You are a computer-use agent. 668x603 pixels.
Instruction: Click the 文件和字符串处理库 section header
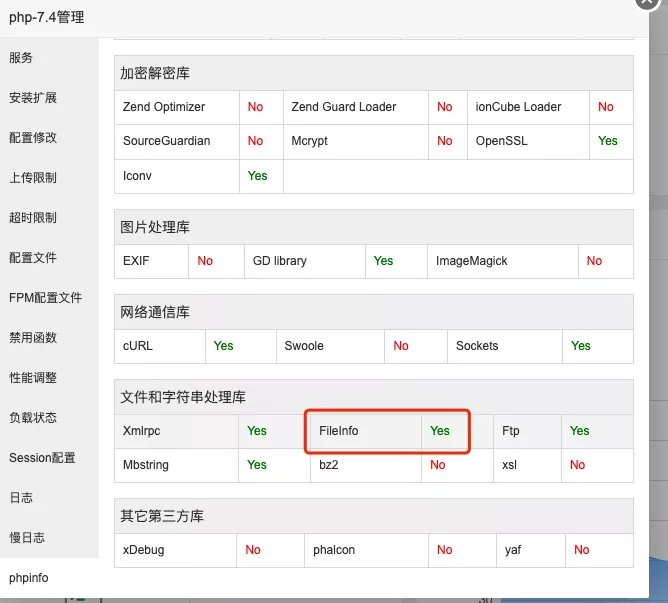(374, 397)
